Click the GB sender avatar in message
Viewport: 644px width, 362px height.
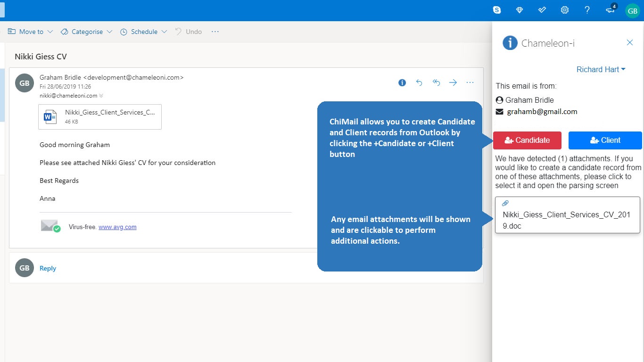25,83
